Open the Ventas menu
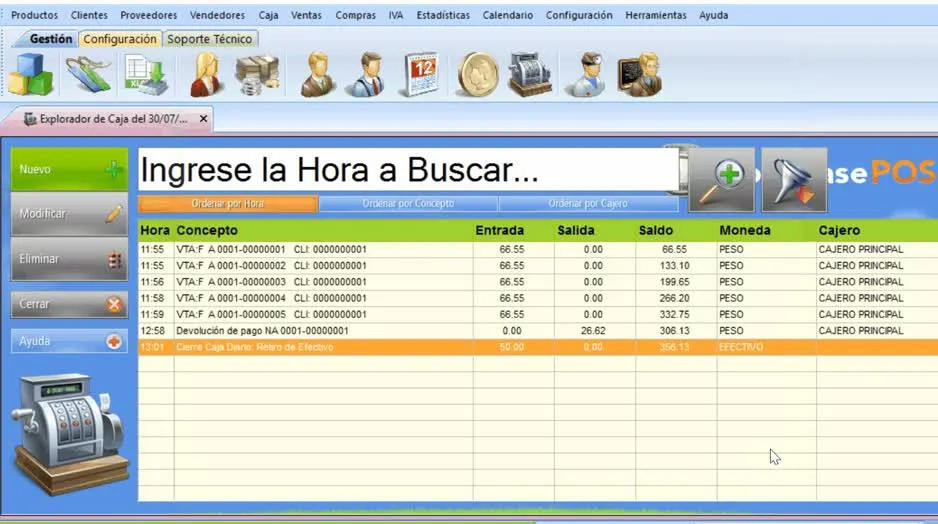 306,15
